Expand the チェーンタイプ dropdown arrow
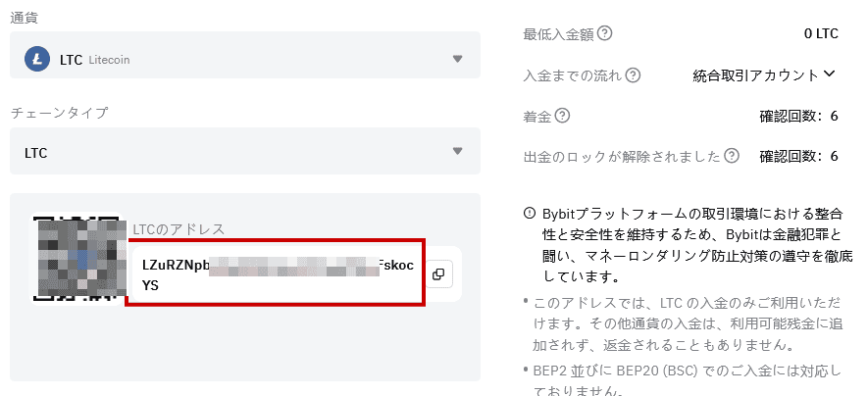868x396 pixels. [457, 152]
